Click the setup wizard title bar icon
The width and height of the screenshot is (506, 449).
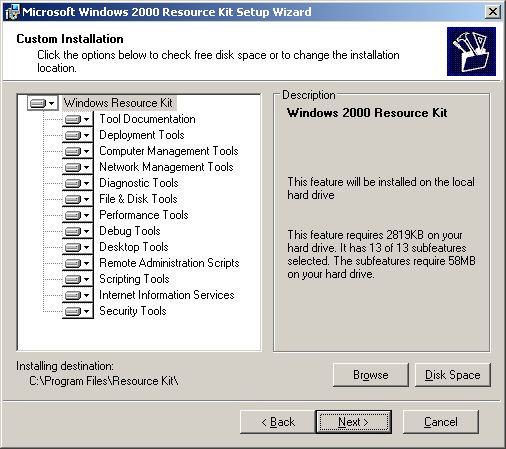12,12
